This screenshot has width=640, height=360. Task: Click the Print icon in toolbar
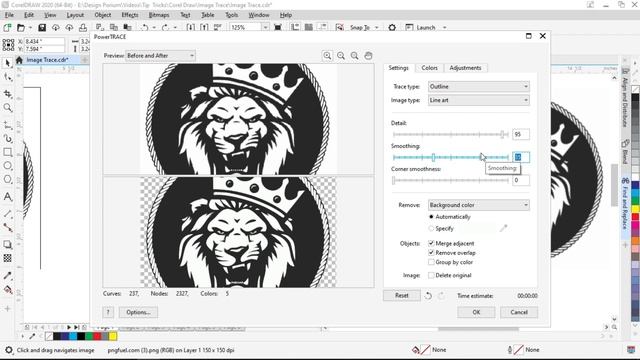tap(83, 27)
